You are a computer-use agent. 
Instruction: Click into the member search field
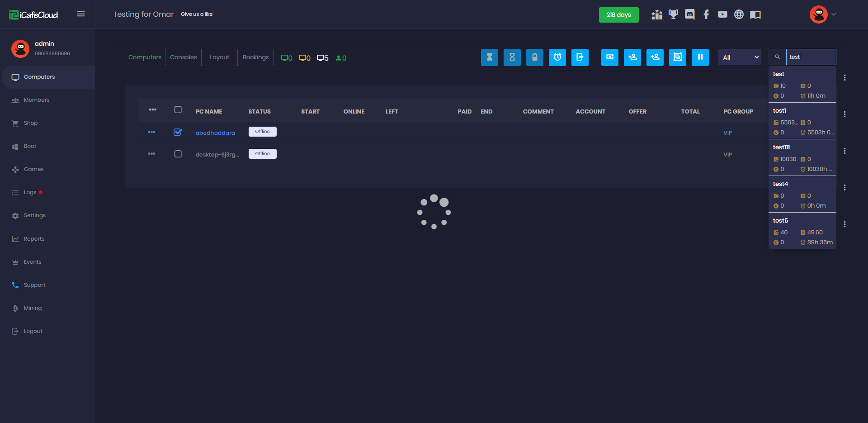[x=811, y=57]
